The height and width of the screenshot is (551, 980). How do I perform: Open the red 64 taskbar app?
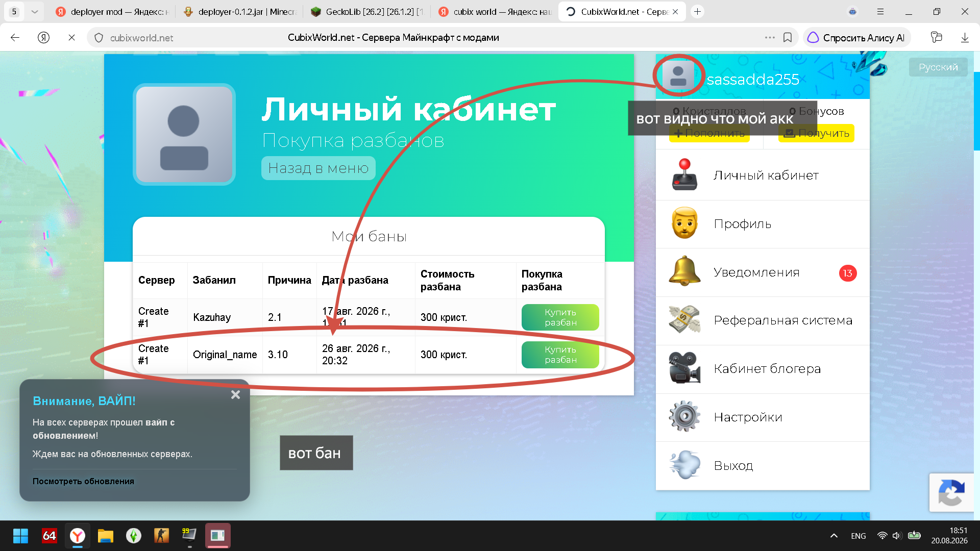click(x=49, y=536)
